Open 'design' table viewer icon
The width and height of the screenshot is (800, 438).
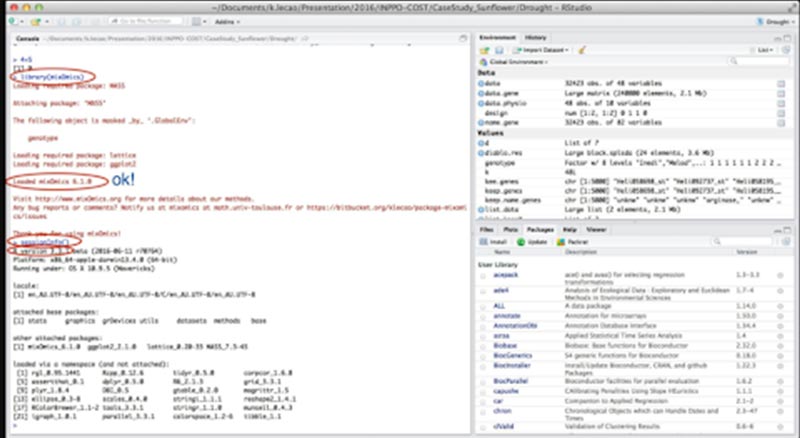coord(781,113)
